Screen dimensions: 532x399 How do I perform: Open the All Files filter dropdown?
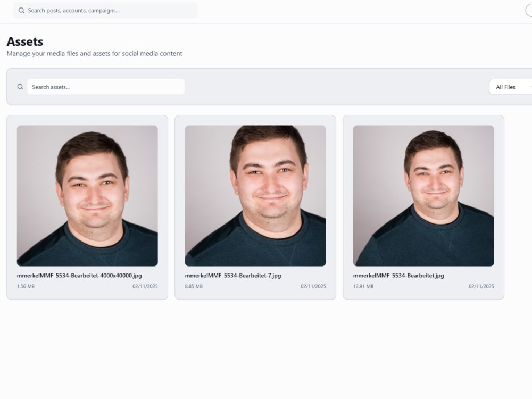(x=511, y=87)
